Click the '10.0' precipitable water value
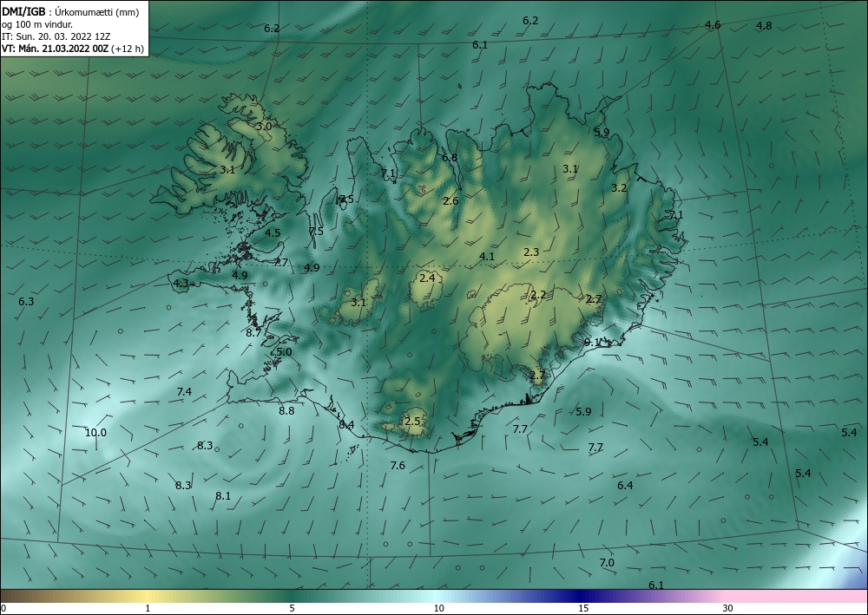Image resolution: width=868 pixels, height=615 pixels. click(95, 433)
